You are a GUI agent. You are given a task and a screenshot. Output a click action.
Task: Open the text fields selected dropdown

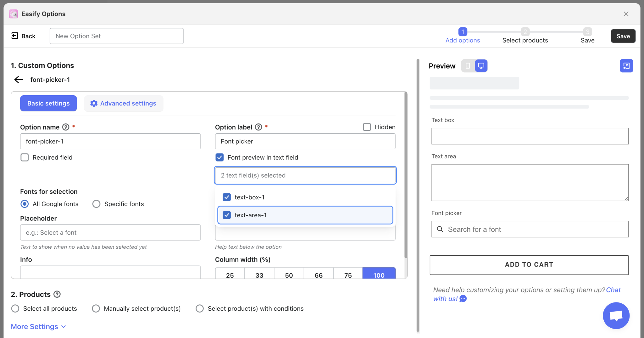[305, 175]
